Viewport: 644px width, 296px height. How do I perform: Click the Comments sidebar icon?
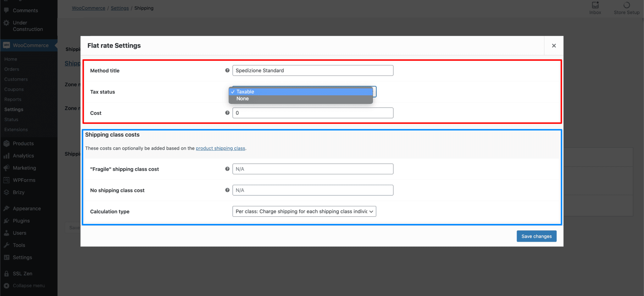coord(6,10)
